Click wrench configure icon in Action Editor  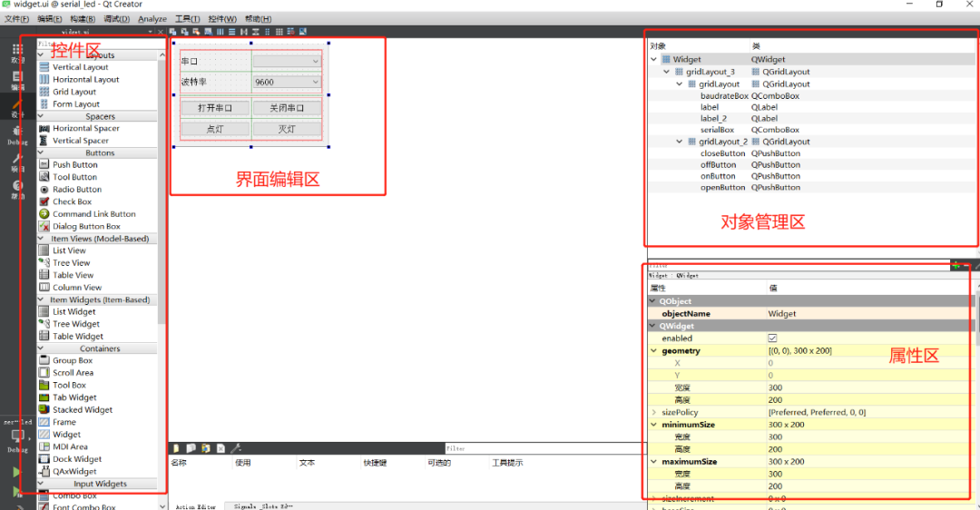(x=236, y=448)
